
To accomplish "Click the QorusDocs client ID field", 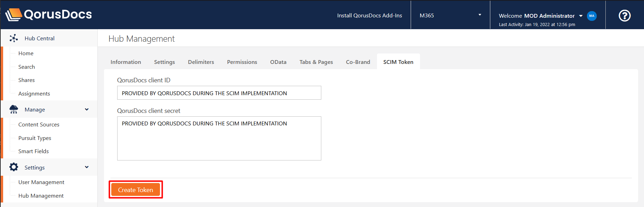I will click(x=219, y=93).
